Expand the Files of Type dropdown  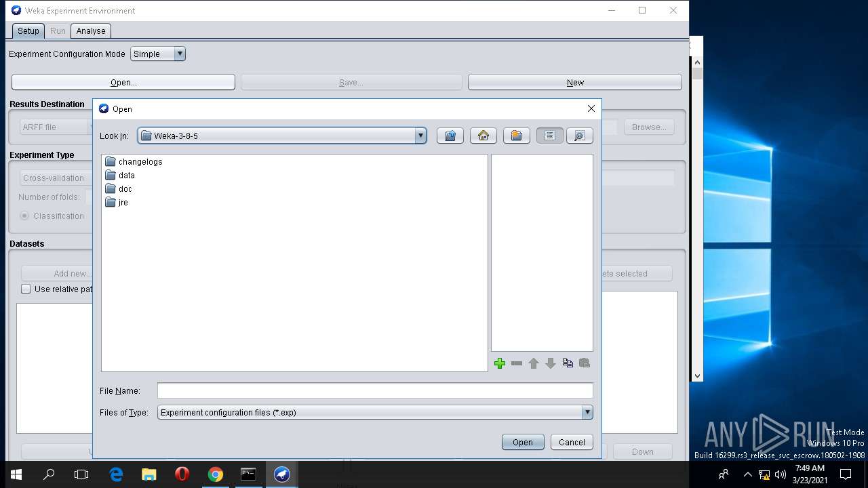587,412
